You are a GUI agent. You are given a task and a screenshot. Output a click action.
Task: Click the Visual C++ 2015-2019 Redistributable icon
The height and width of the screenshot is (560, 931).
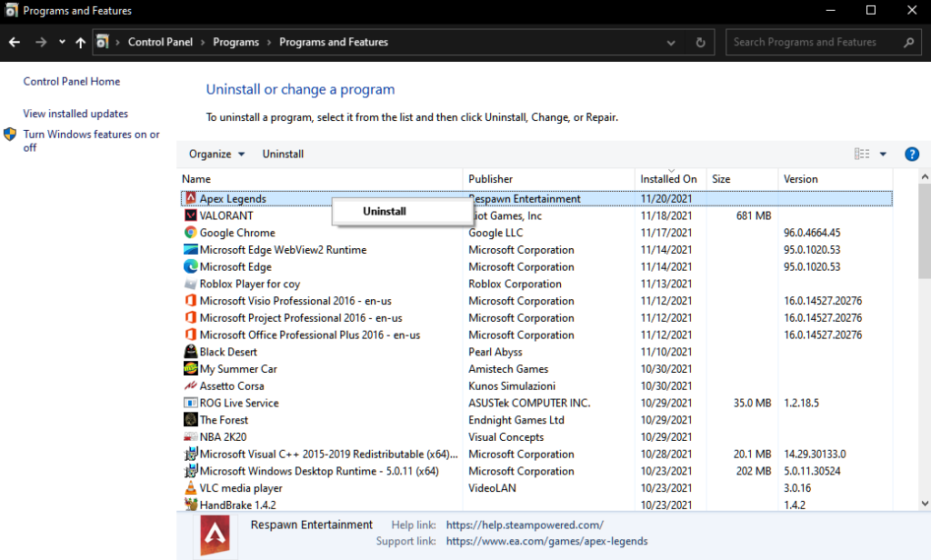tap(191, 454)
